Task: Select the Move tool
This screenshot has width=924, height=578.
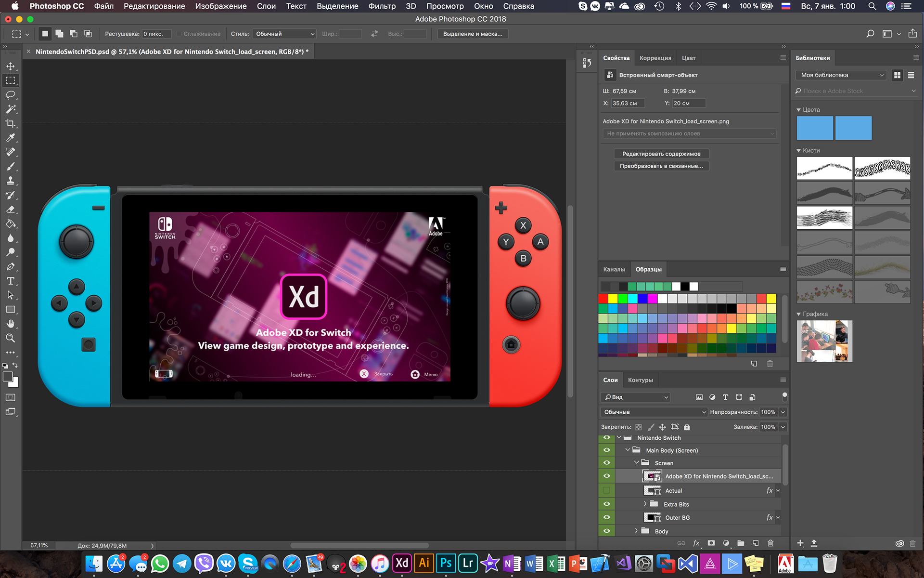Action: point(11,66)
